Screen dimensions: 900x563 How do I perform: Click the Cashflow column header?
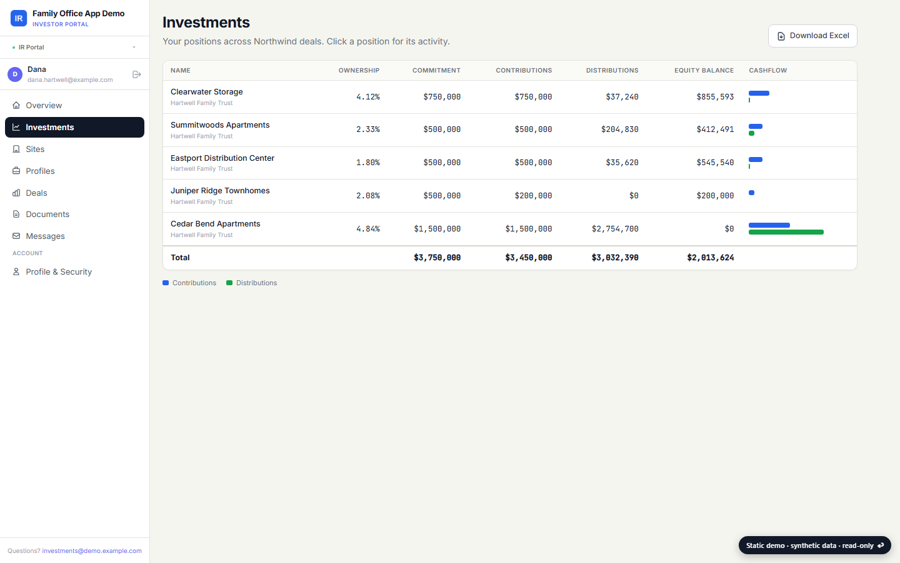click(x=768, y=71)
